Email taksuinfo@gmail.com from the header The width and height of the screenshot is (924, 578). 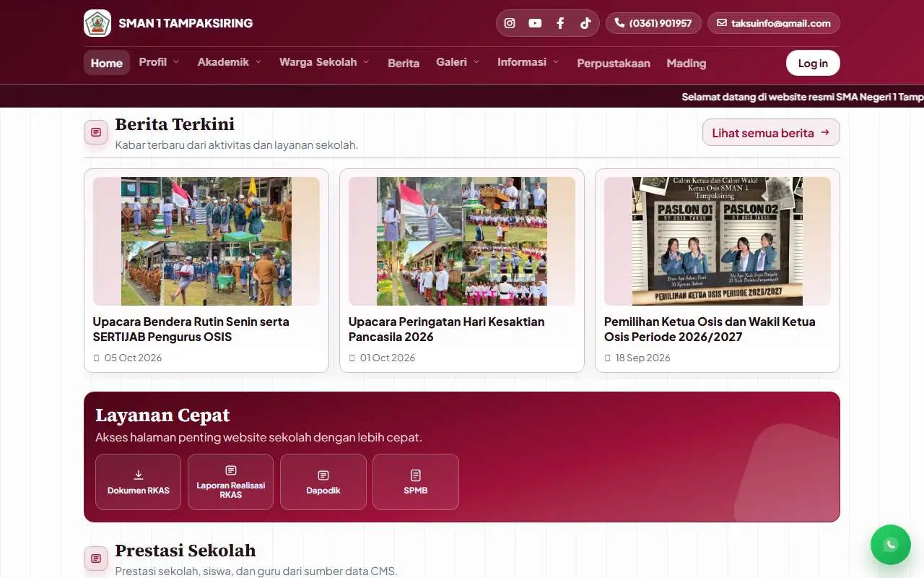click(774, 23)
